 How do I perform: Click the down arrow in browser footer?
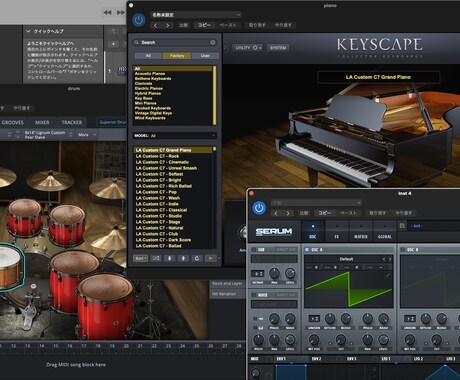click(x=170, y=258)
